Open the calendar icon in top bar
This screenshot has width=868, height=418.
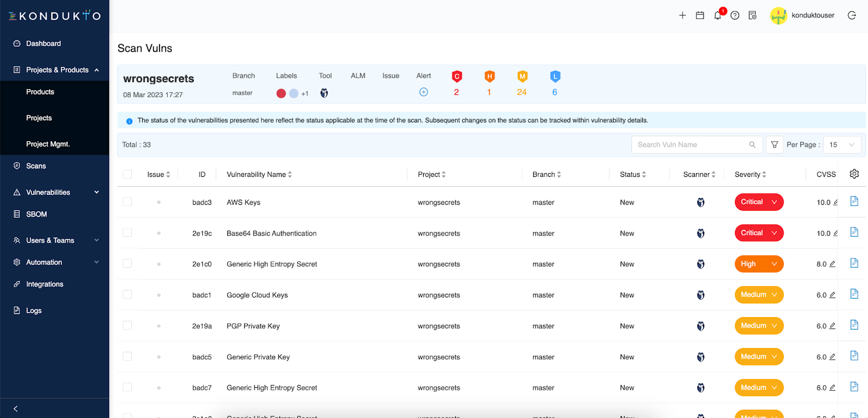(x=700, y=15)
